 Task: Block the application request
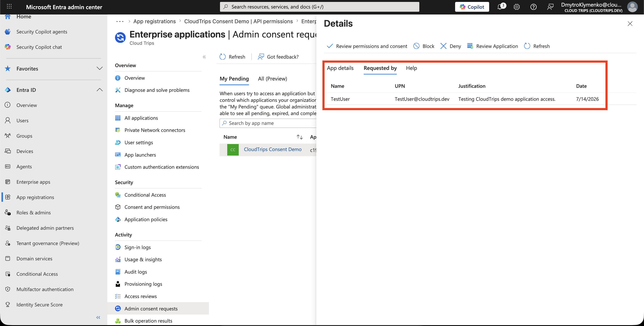click(424, 46)
